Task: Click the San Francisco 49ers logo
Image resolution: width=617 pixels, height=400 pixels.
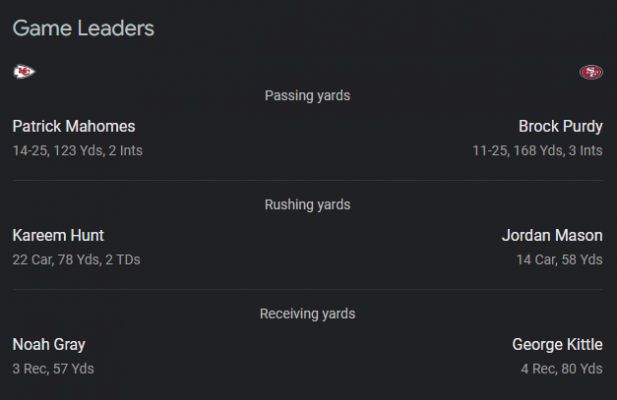Action: 591,72
